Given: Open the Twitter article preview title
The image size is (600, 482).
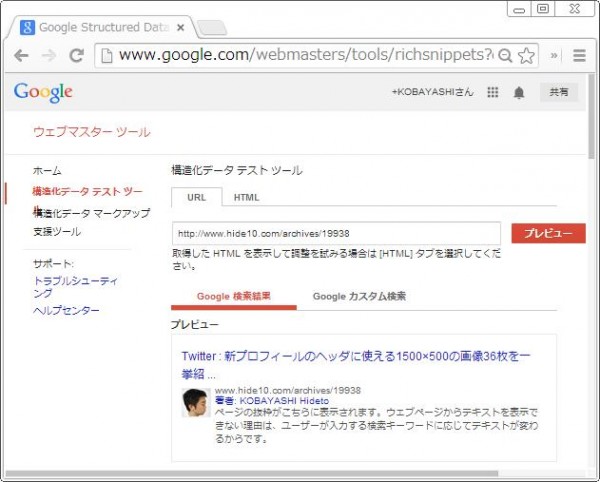Looking at the screenshot, I should 356,365.
